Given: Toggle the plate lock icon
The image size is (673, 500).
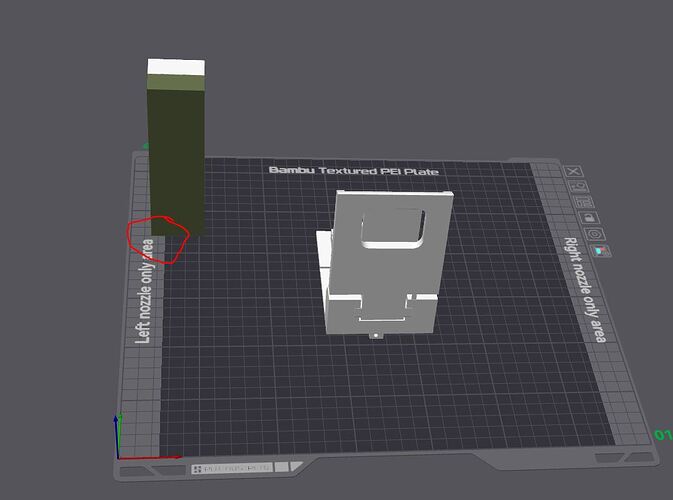Looking at the screenshot, I should click(589, 218).
